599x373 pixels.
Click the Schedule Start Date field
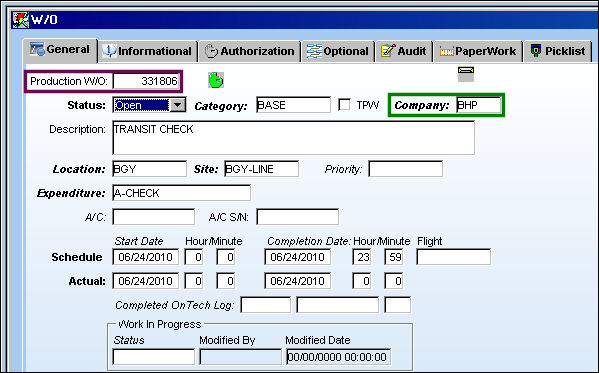(146, 257)
